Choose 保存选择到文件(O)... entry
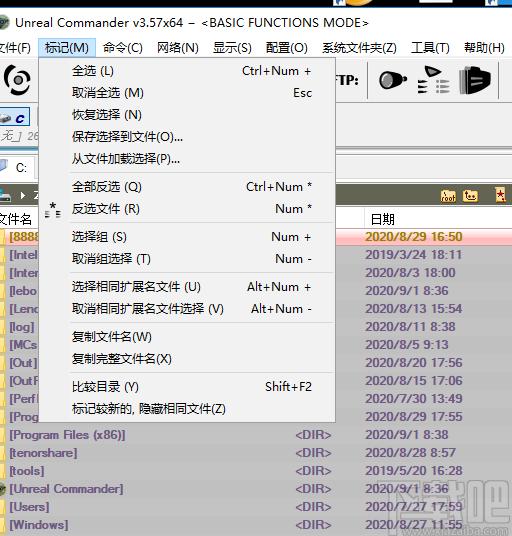Image resolution: width=512 pixels, height=536 pixels. click(x=187, y=137)
